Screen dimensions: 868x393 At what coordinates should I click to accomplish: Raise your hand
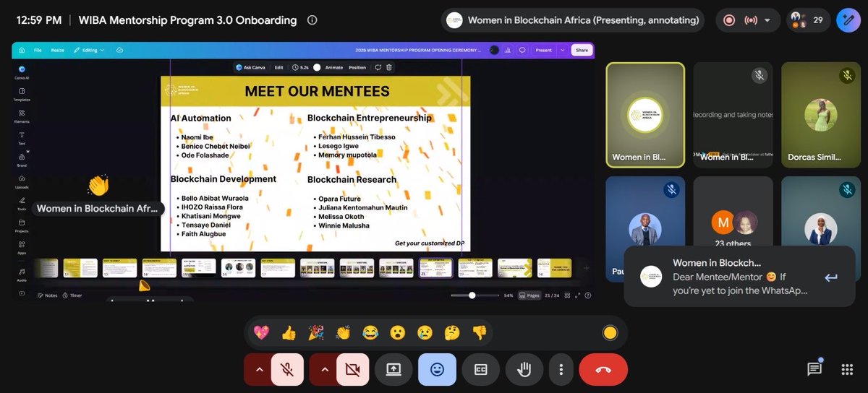pyautogui.click(x=524, y=369)
